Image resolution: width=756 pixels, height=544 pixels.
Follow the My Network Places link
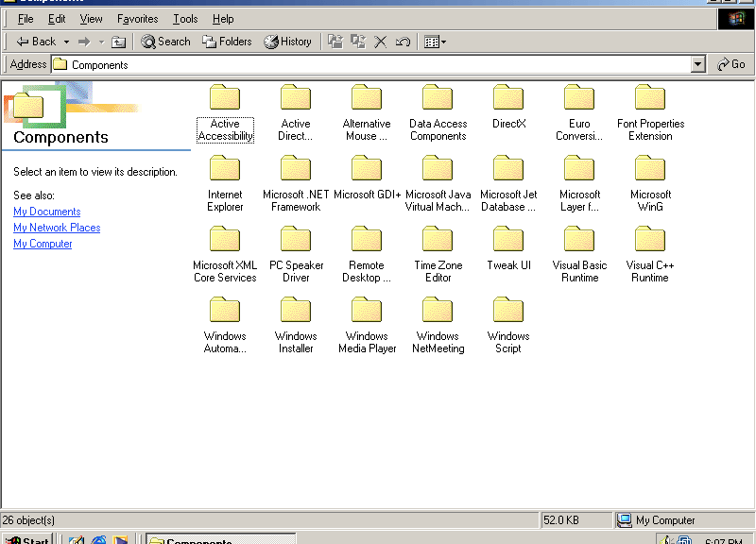pyautogui.click(x=57, y=228)
